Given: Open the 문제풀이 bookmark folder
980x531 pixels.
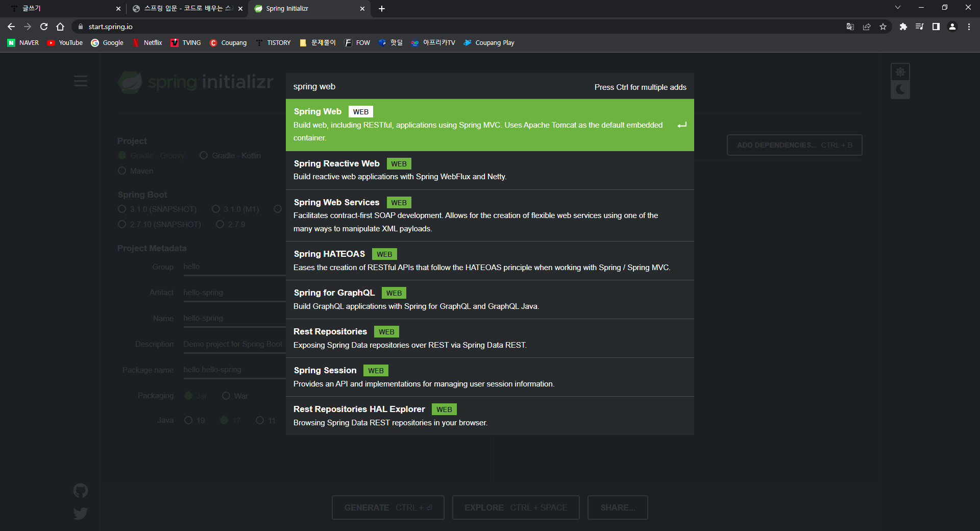Looking at the screenshot, I should tap(317, 43).
